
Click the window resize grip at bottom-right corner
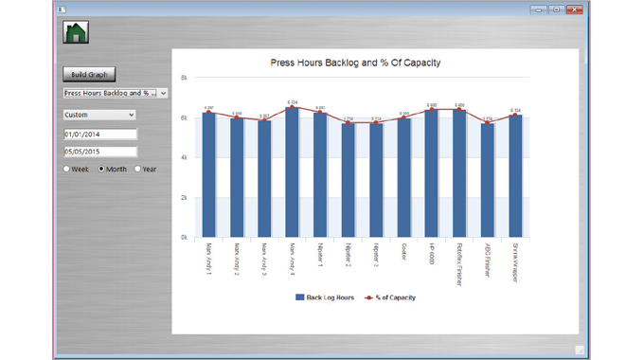pyautogui.click(x=580, y=350)
